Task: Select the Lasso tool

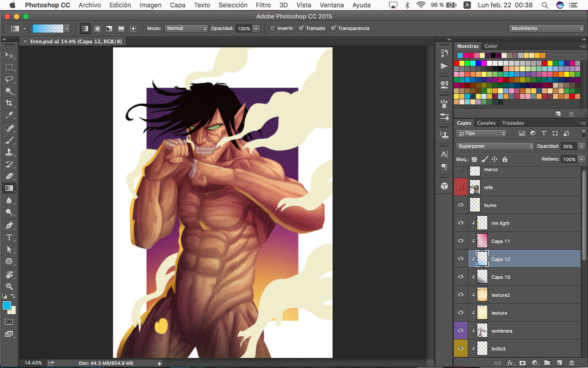Action: pyautogui.click(x=9, y=79)
